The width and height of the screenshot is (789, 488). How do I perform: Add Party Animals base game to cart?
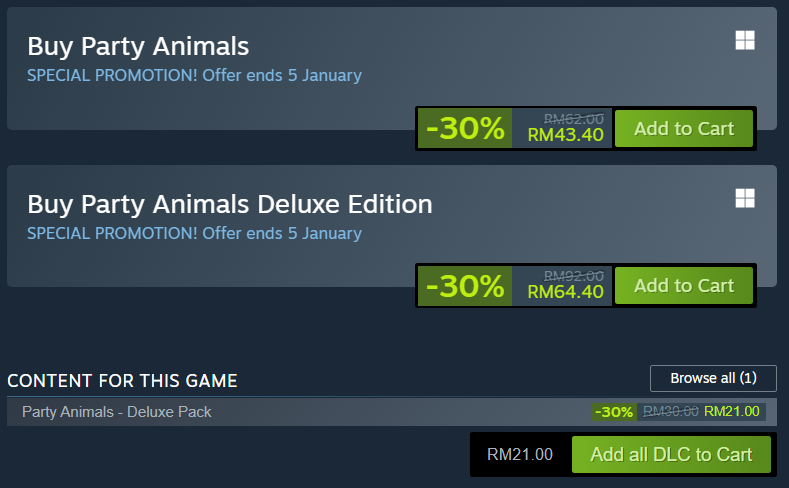(683, 128)
